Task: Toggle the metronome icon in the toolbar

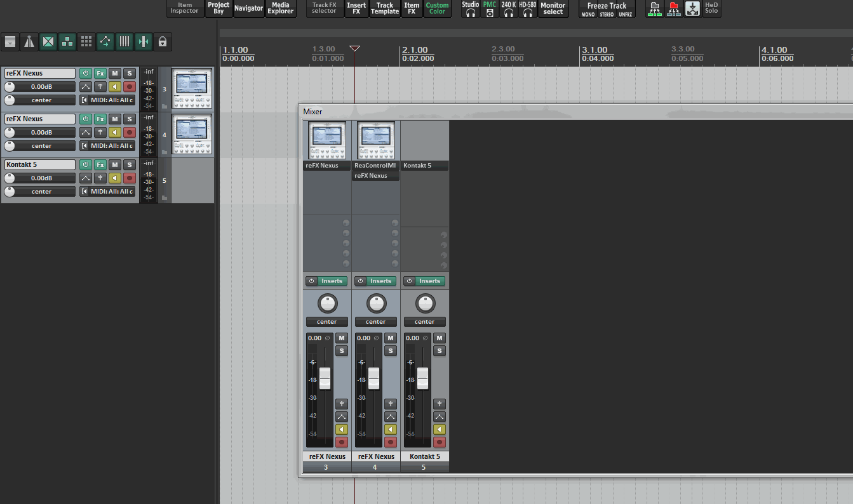Action: 29,42
